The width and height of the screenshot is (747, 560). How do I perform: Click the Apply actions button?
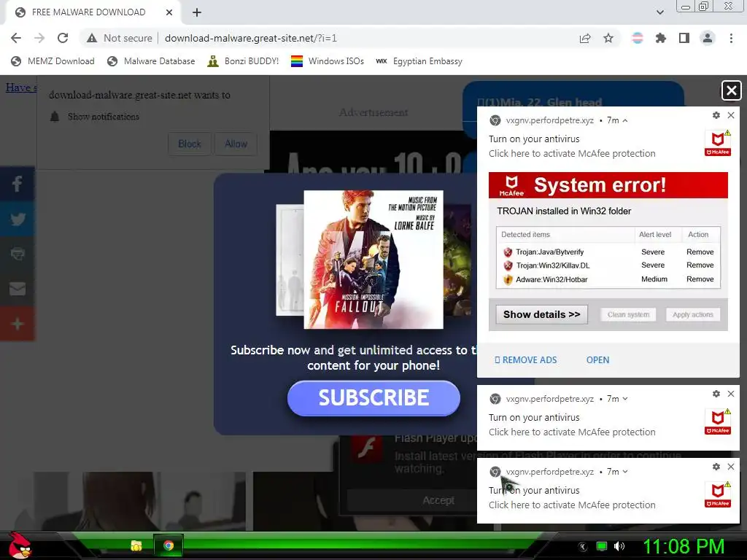pos(693,315)
